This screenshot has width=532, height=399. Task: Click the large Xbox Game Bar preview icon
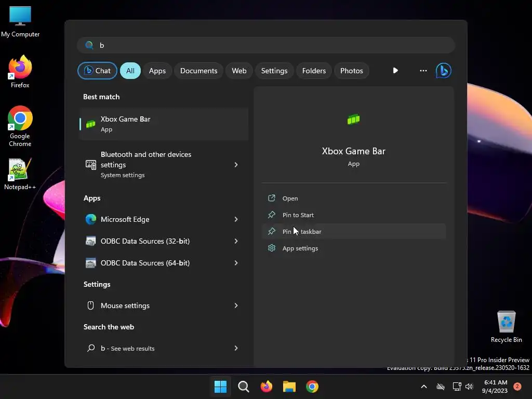click(x=353, y=119)
